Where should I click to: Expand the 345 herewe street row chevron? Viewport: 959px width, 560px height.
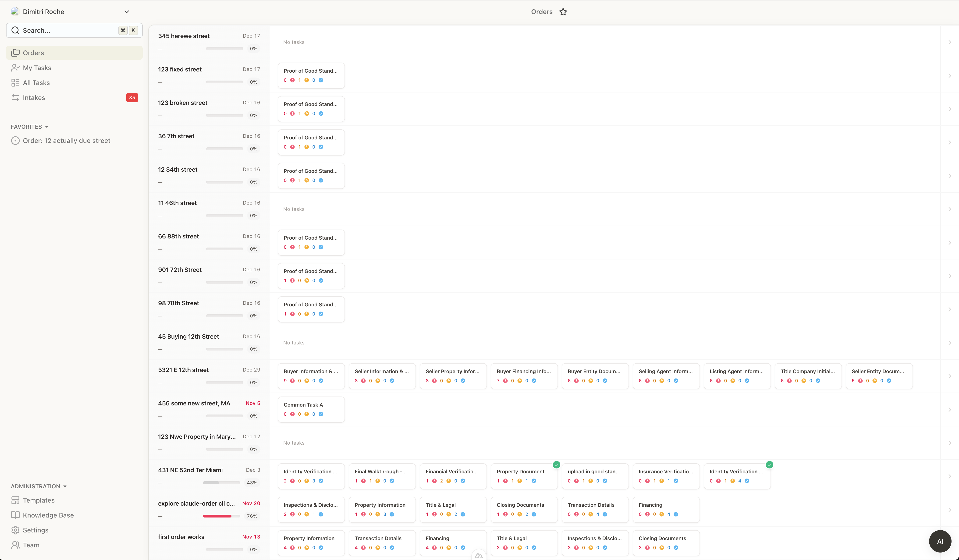click(x=949, y=42)
